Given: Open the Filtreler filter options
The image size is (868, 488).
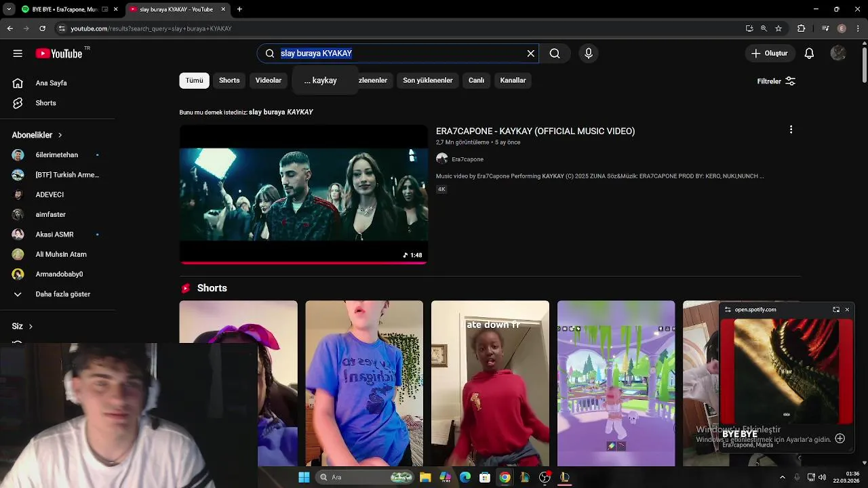Looking at the screenshot, I should click(x=776, y=81).
